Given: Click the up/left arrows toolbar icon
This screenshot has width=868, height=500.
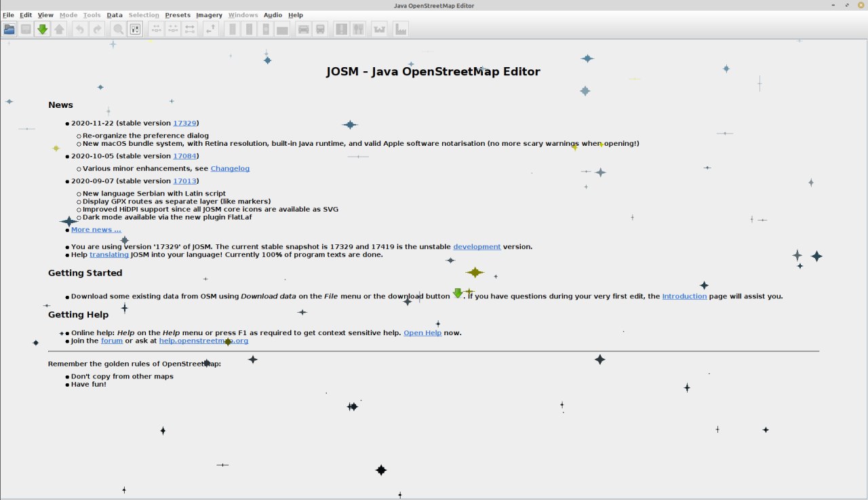Looking at the screenshot, I should coord(210,29).
